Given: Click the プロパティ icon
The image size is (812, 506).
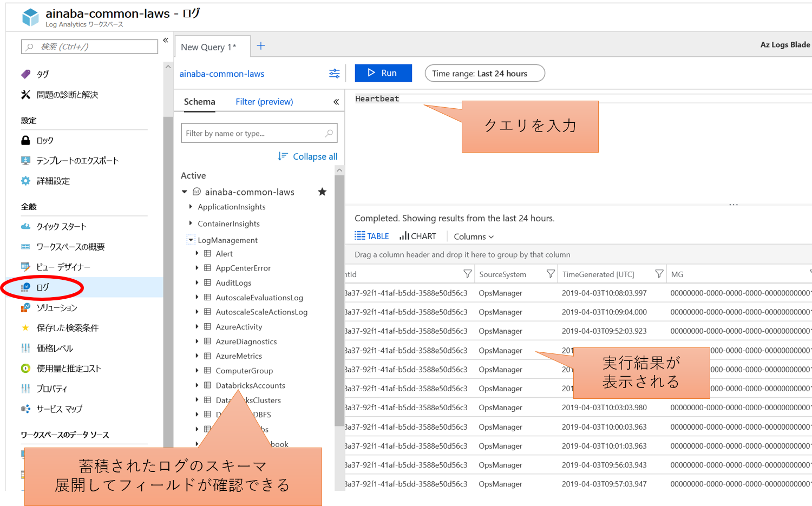Looking at the screenshot, I should [25, 389].
